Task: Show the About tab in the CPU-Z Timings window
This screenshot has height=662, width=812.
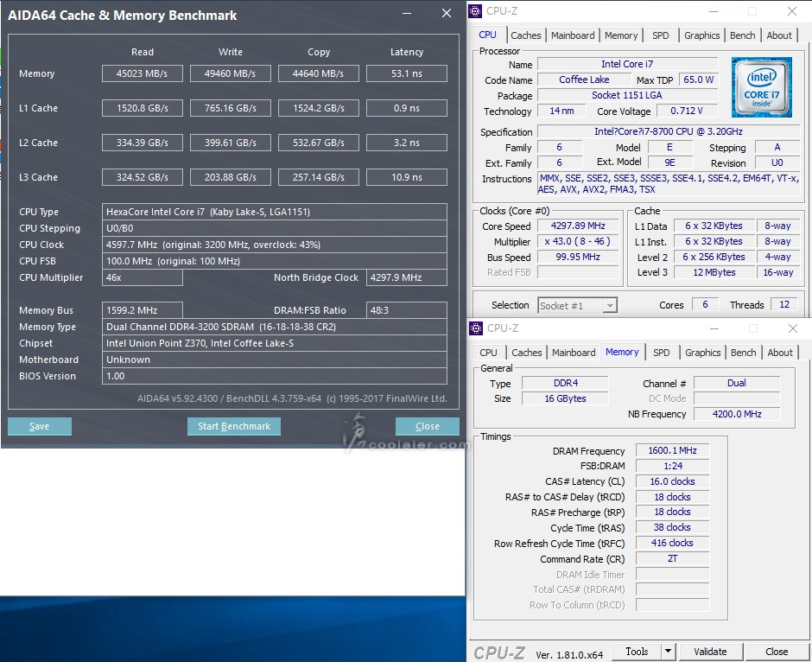Action: click(x=780, y=353)
